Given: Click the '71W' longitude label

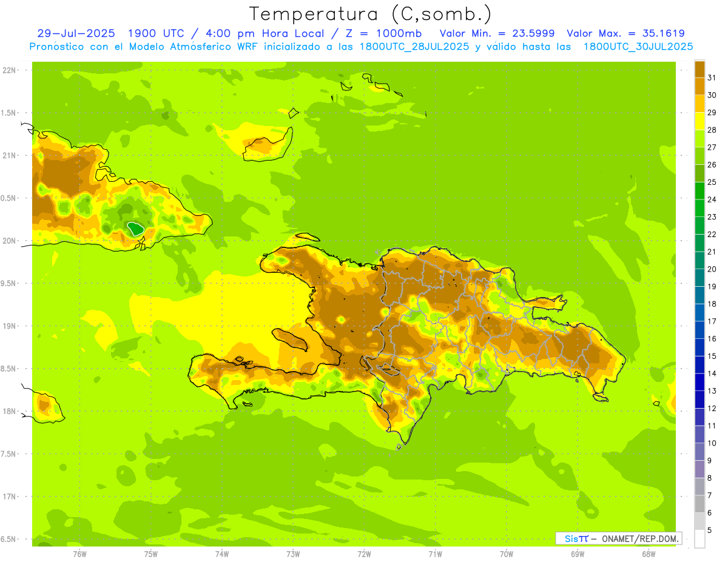Looking at the screenshot, I should [435, 554].
